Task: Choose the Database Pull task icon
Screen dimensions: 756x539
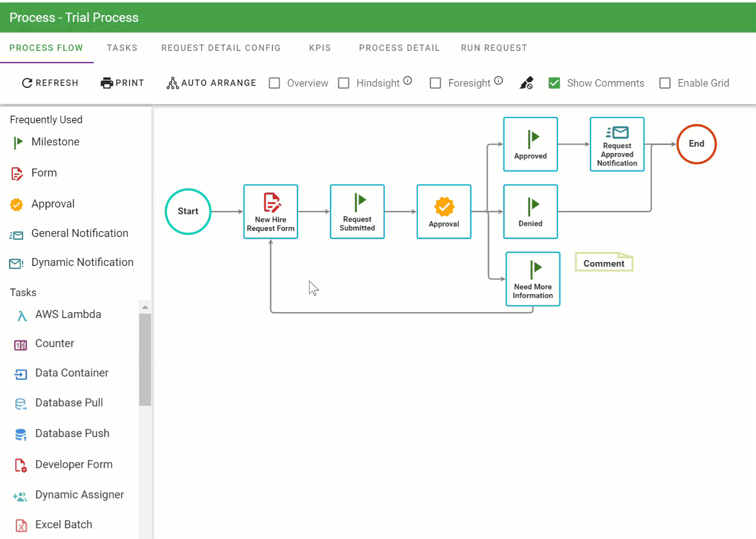Action: point(20,404)
